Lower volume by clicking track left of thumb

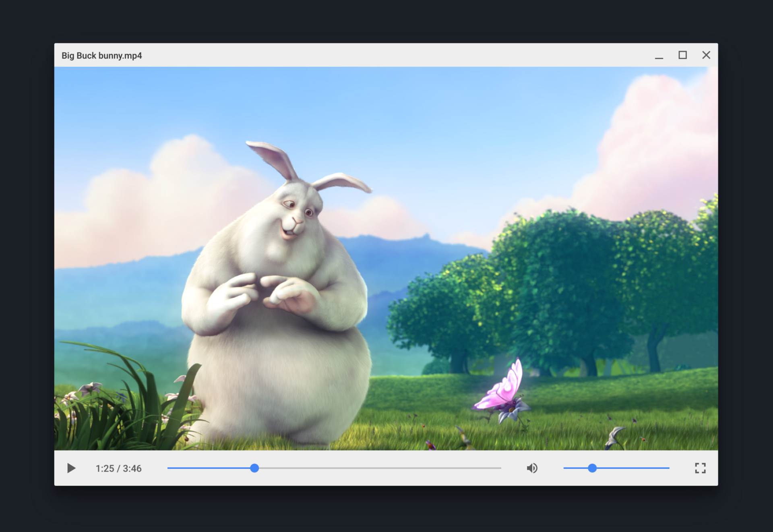(x=576, y=468)
